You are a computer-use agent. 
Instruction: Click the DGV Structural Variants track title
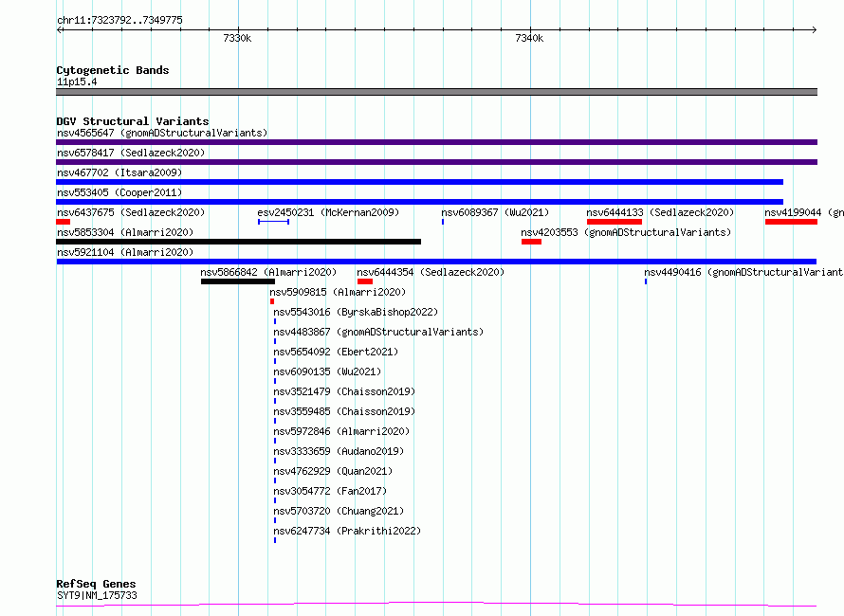(x=133, y=121)
